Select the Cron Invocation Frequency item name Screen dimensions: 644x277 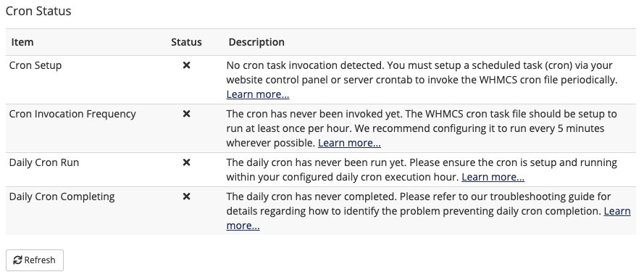click(x=72, y=114)
